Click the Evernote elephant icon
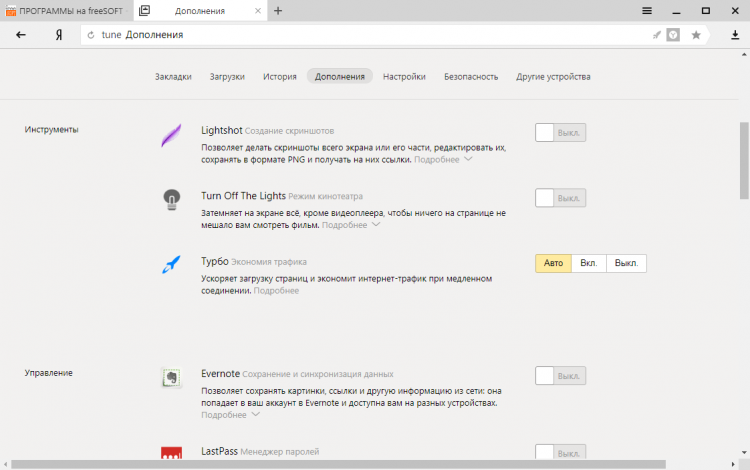This screenshot has width=750, height=470. (171, 378)
